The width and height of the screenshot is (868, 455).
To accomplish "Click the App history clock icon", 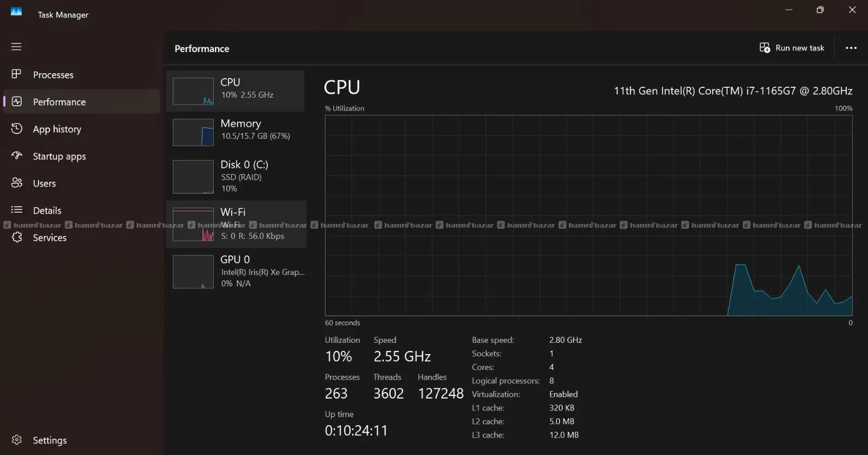I will (17, 129).
